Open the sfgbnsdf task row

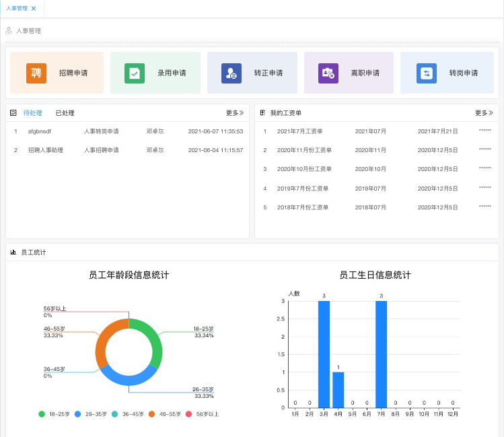(127, 131)
